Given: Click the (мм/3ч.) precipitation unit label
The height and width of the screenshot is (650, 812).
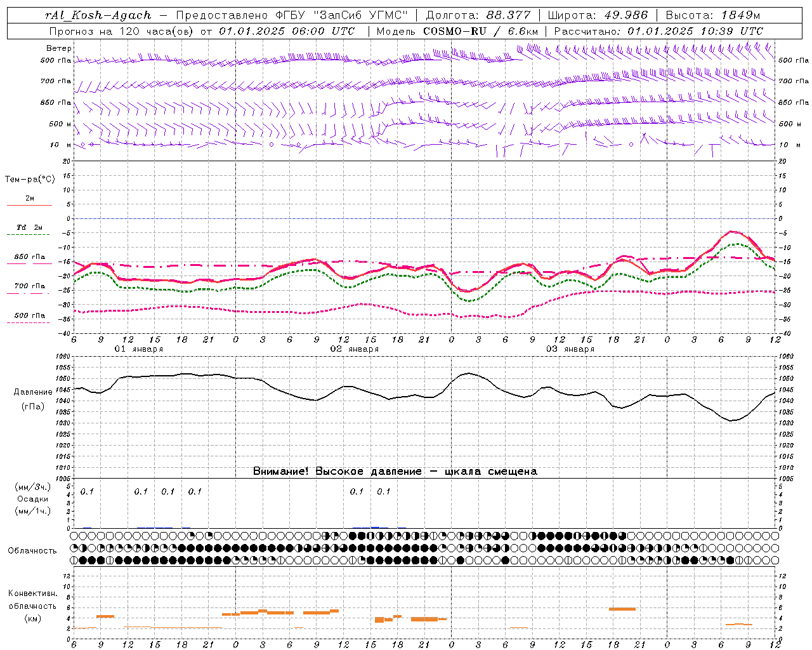Looking at the screenshot, I should (x=32, y=487).
